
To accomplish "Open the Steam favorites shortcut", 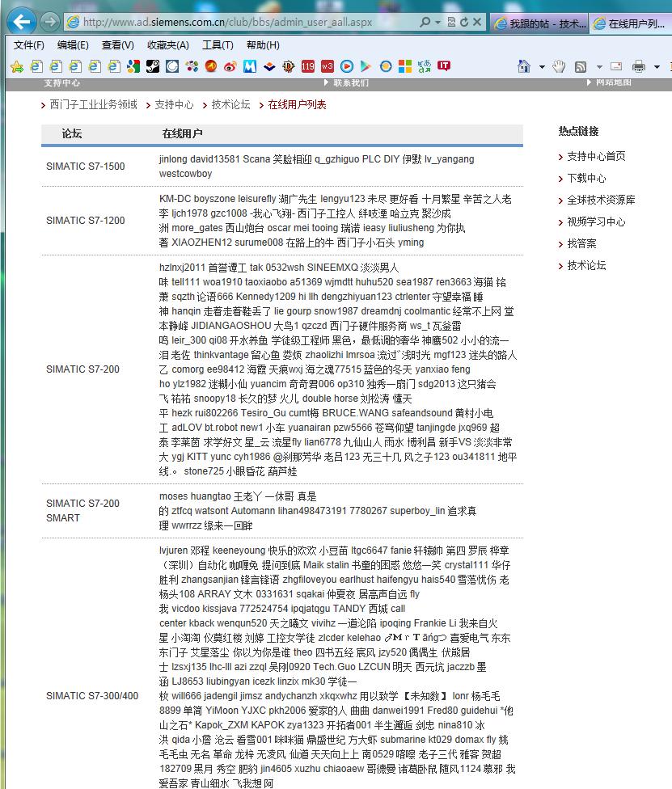I will [153, 66].
